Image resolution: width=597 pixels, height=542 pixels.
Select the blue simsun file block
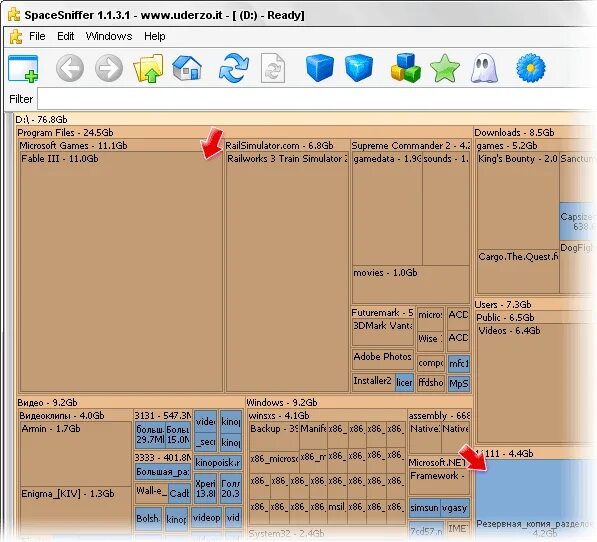[424, 507]
